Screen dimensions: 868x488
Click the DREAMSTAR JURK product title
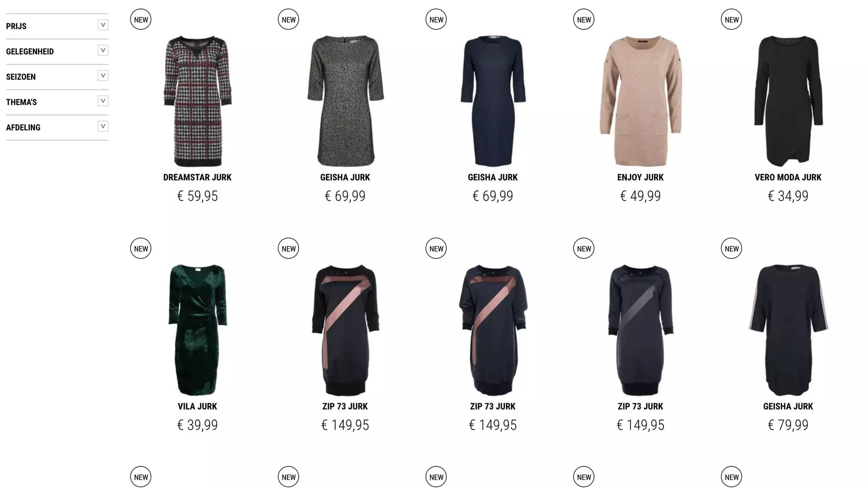click(198, 177)
